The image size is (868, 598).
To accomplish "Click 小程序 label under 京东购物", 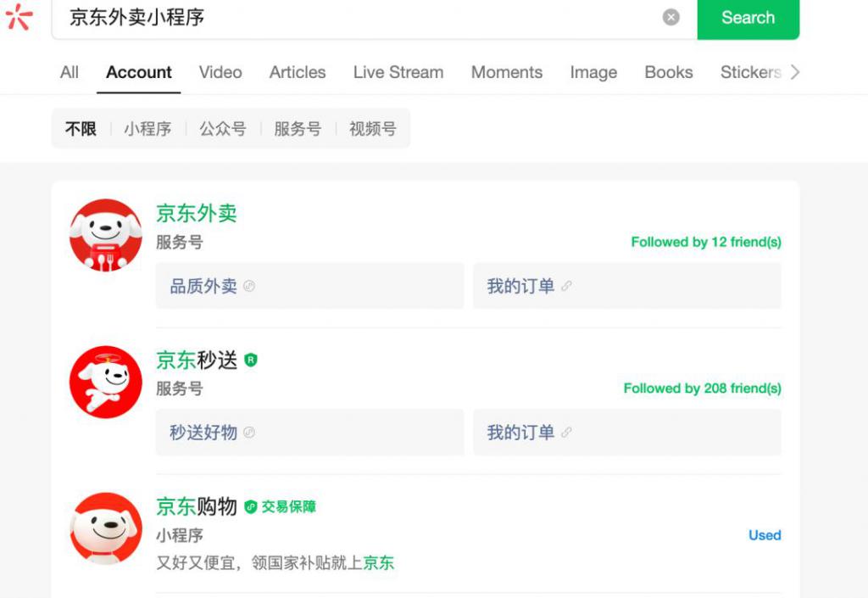I will [x=180, y=535].
